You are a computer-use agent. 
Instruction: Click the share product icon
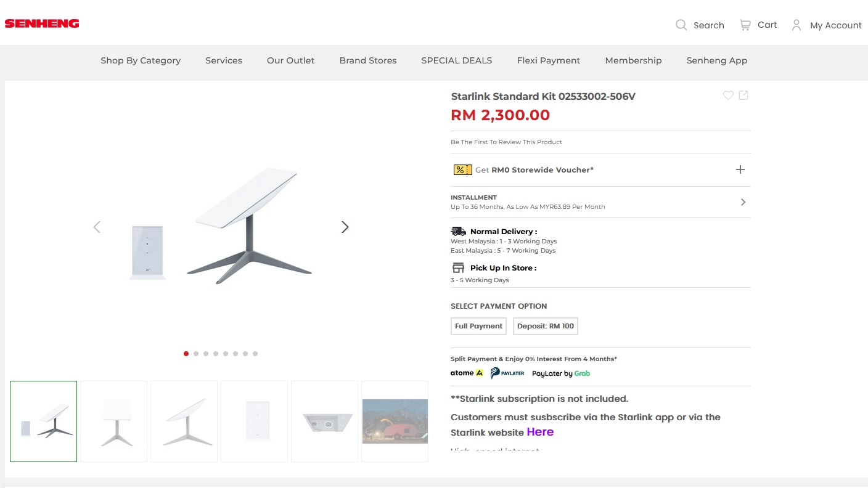pos(743,96)
